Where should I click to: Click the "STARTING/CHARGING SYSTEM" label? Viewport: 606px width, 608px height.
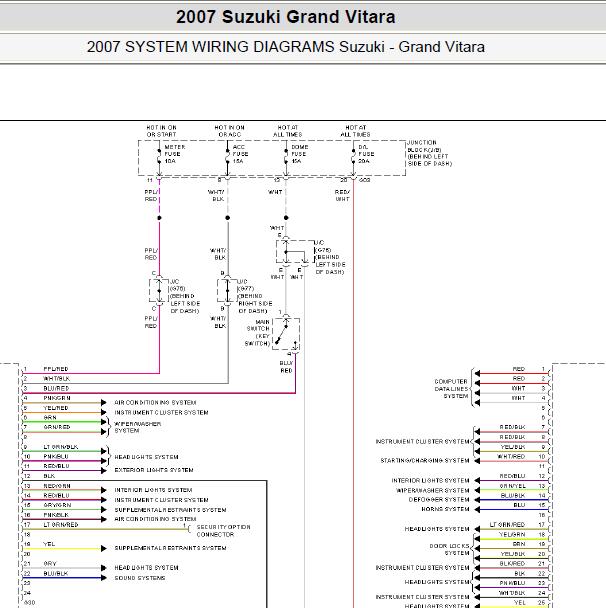(x=425, y=460)
